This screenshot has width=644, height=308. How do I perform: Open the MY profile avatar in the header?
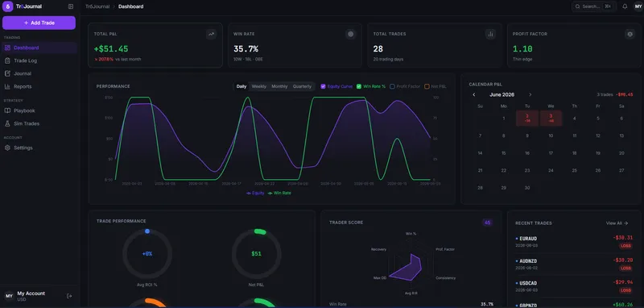coord(638,6)
